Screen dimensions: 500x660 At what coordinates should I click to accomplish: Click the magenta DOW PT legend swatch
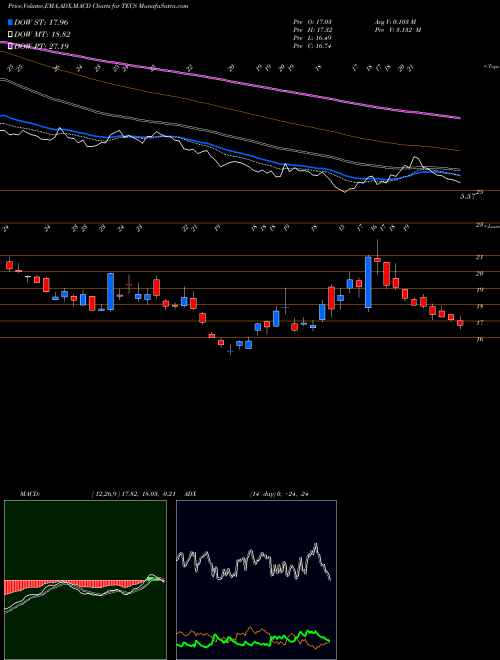click(x=11, y=47)
